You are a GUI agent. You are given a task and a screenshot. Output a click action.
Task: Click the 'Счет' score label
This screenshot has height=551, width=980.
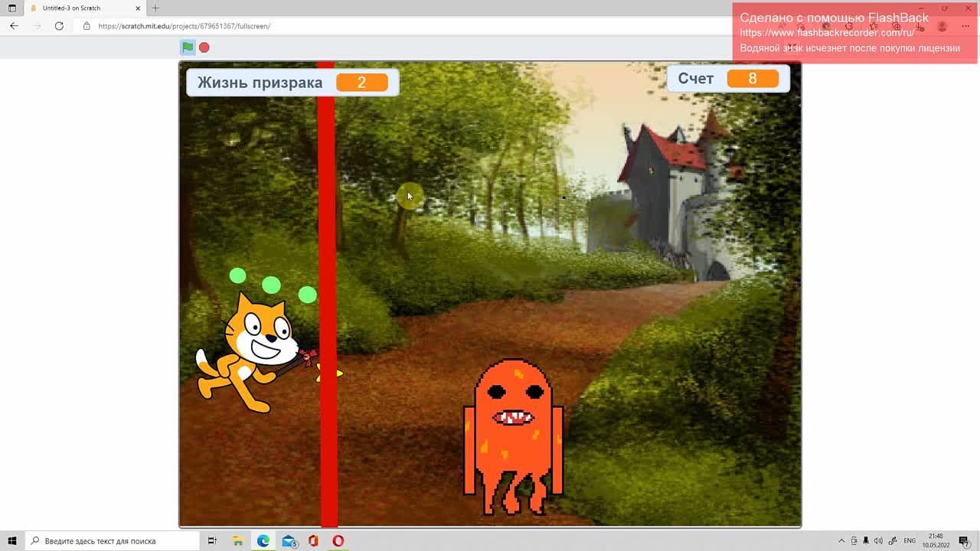coord(696,79)
